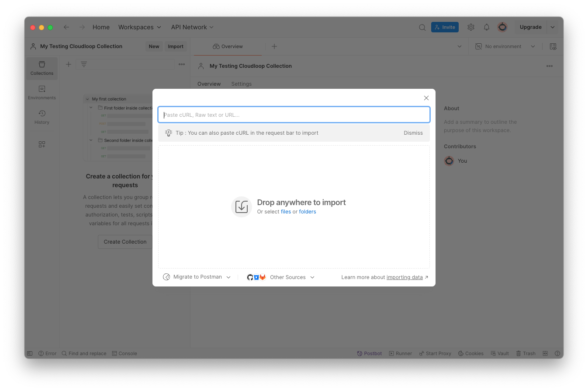
Task: Close the import dialog
Action: pos(426,98)
